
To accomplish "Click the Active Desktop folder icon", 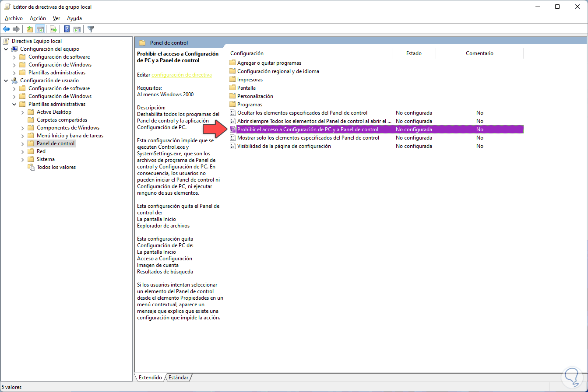I will coord(31,112).
